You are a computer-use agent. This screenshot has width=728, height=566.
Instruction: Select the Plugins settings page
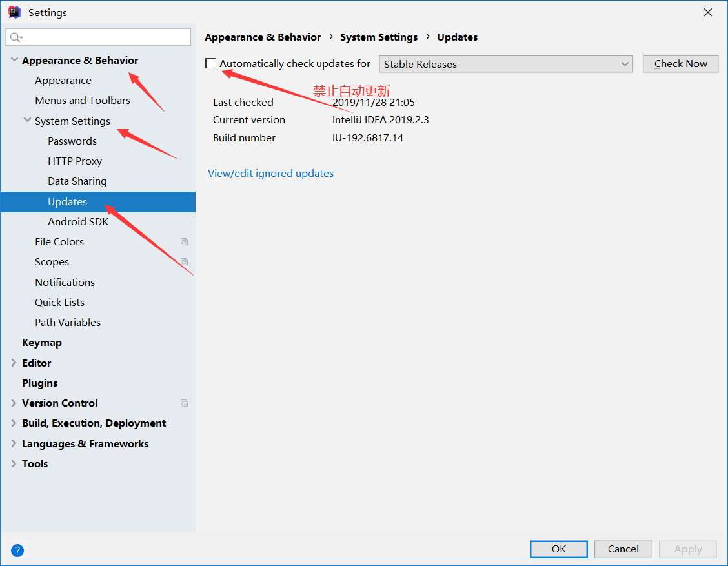40,383
